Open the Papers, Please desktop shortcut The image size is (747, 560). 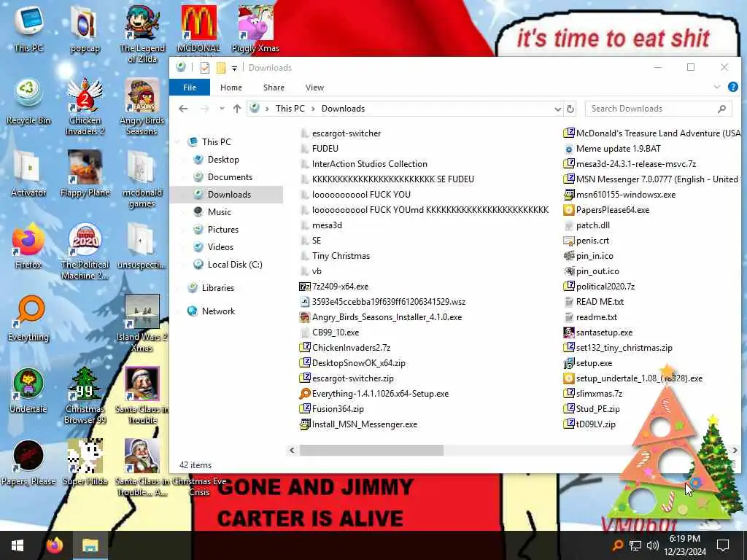click(x=28, y=463)
